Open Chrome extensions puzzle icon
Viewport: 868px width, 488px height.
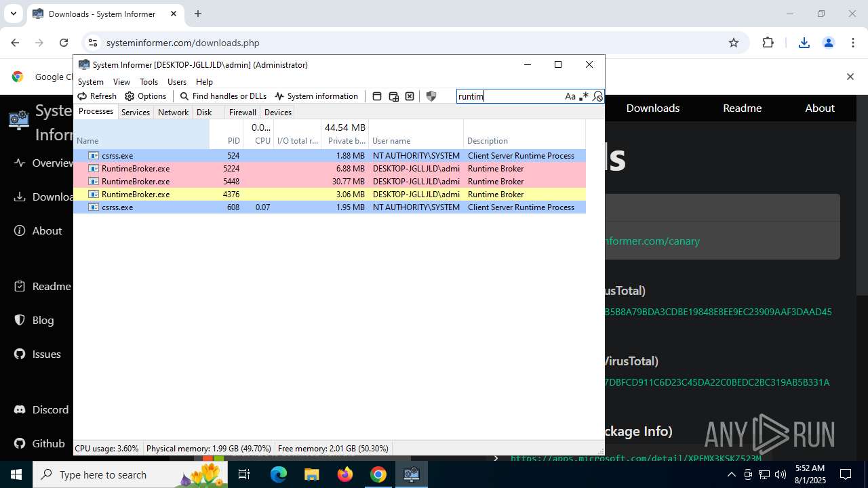click(x=768, y=43)
